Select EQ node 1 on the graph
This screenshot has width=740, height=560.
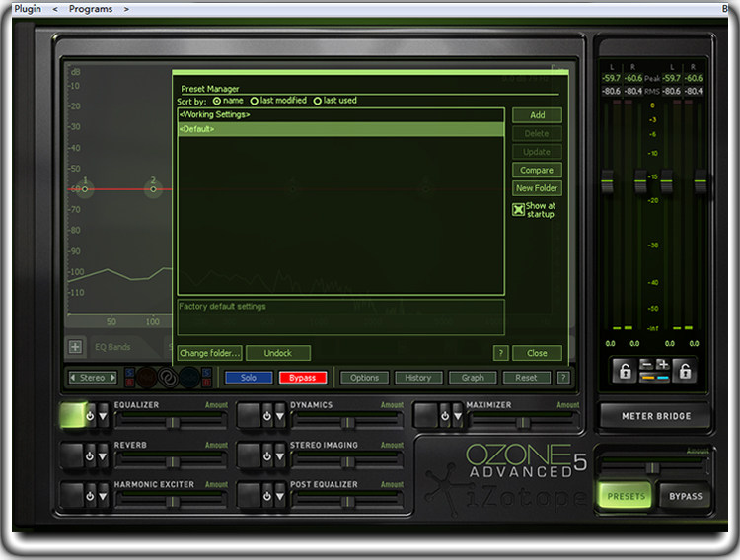click(x=85, y=189)
